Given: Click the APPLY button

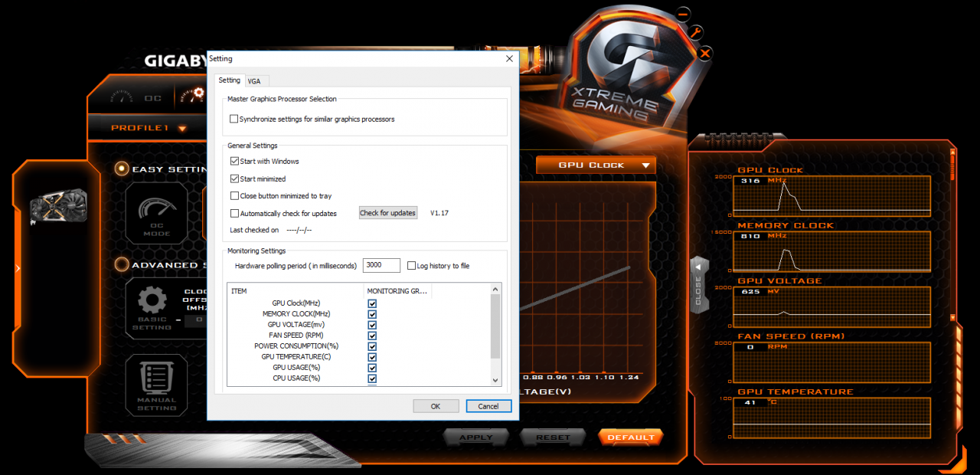Looking at the screenshot, I should tap(476, 437).
